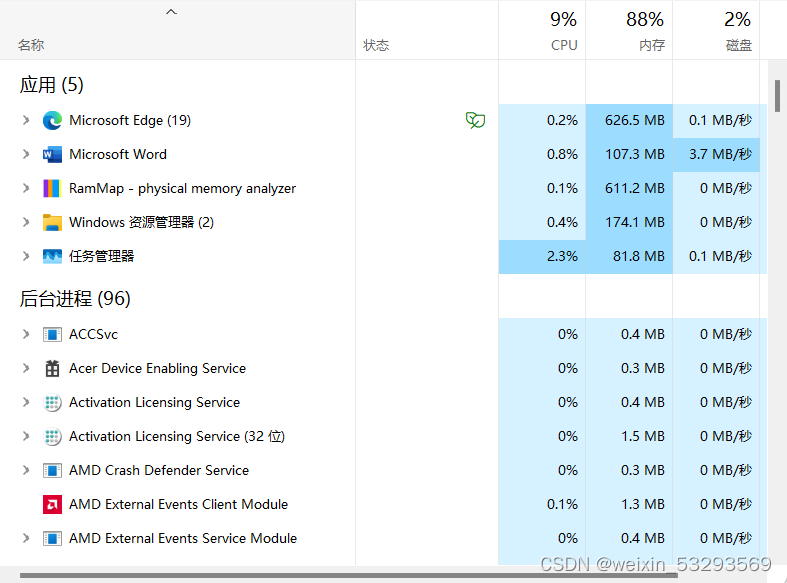Screen dimensions: 787x583
Task: Sort by the 88% 内存 column header
Action: coord(629,30)
